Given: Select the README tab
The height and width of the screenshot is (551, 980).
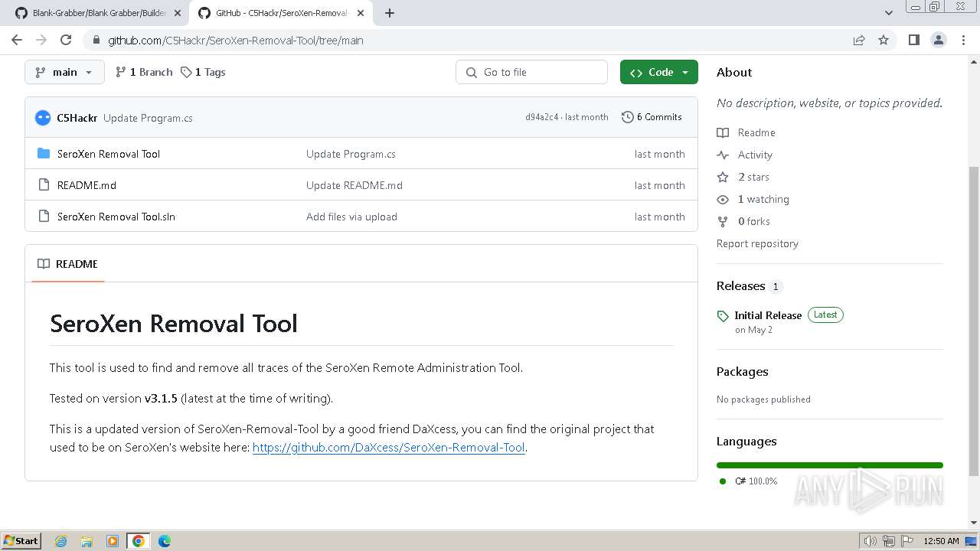Looking at the screenshot, I should coord(67,264).
